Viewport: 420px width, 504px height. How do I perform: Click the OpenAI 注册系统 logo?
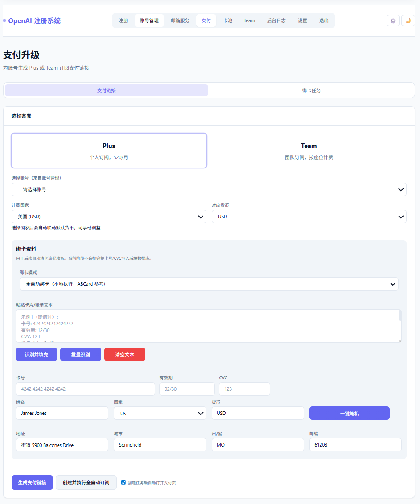(x=34, y=20)
